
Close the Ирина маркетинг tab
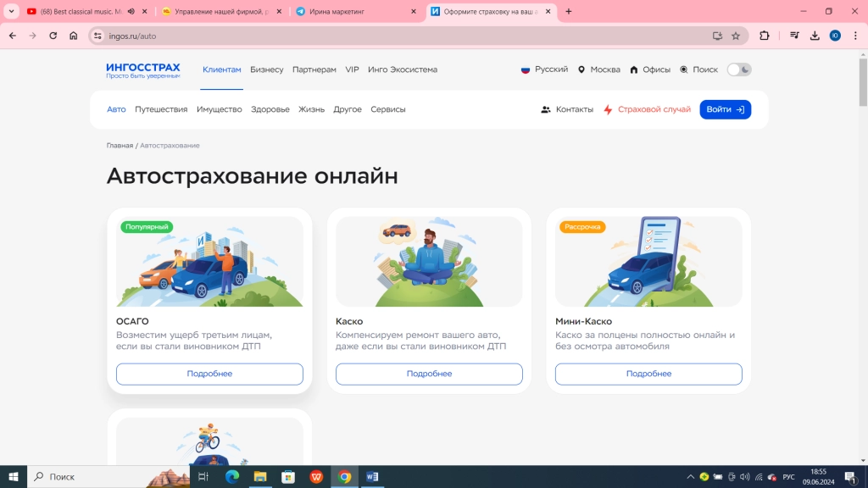coord(414,11)
